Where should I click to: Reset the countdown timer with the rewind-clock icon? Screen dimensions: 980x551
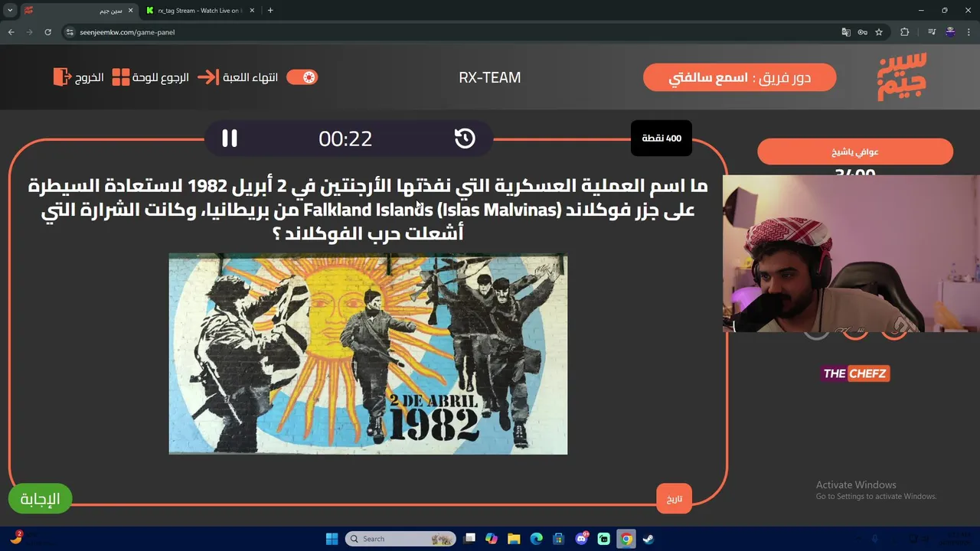point(465,139)
